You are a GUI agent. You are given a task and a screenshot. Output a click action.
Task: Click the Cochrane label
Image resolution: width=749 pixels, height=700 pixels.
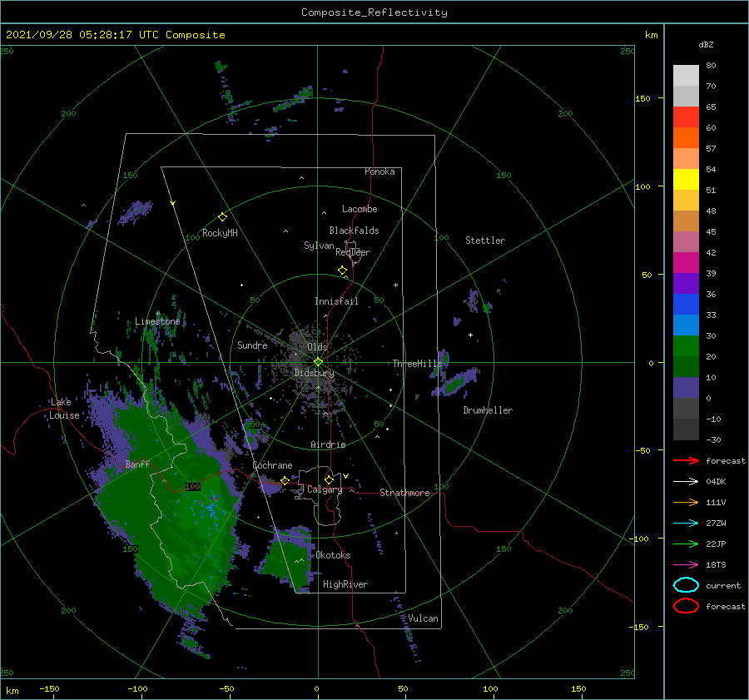[272, 465]
